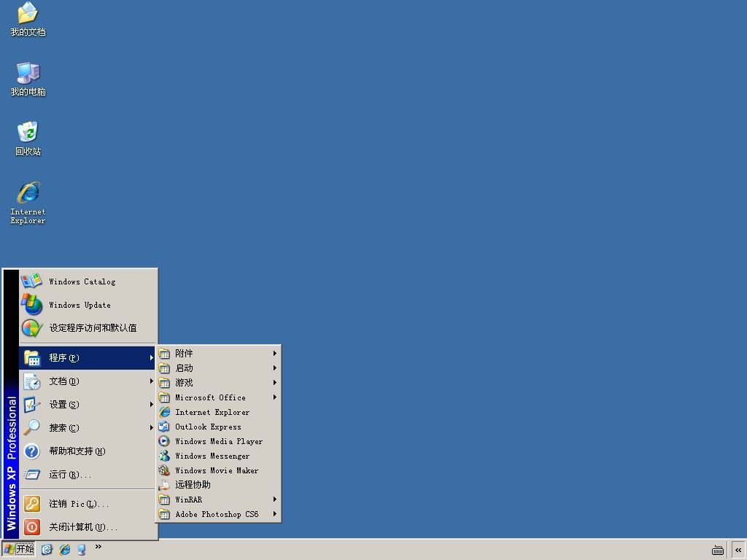The width and height of the screenshot is (747, 560).
Task: Click Outlook Express text label
Action: tap(208, 427)
